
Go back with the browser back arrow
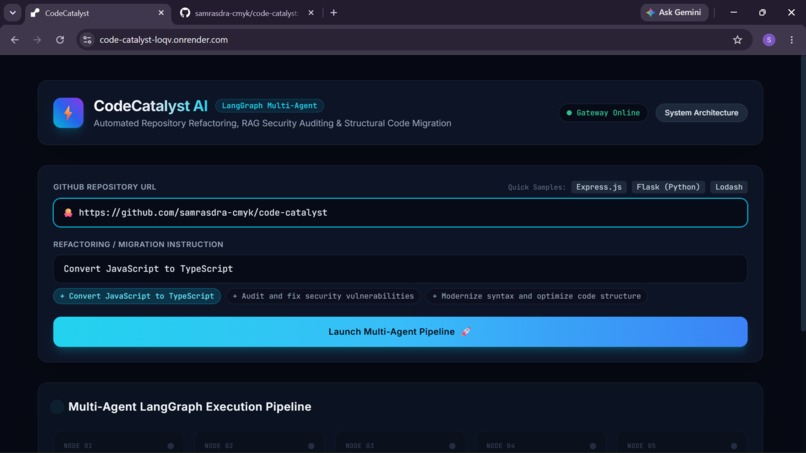[x=15, y=40]
